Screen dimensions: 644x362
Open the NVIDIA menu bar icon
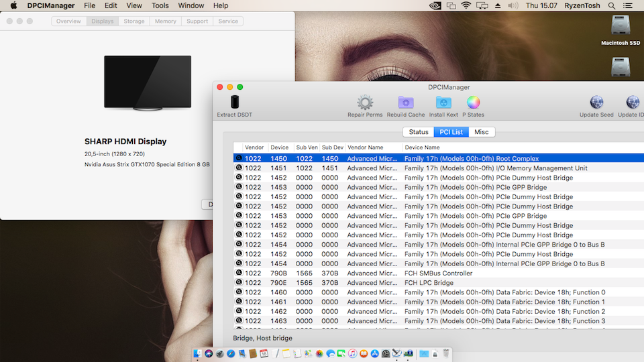435,5
